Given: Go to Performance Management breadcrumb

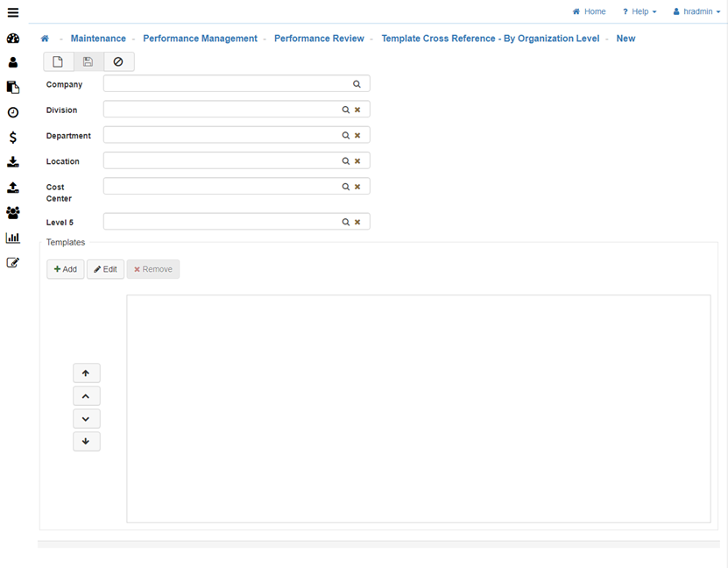Looking at the screenshot, I should coord(200,39).
